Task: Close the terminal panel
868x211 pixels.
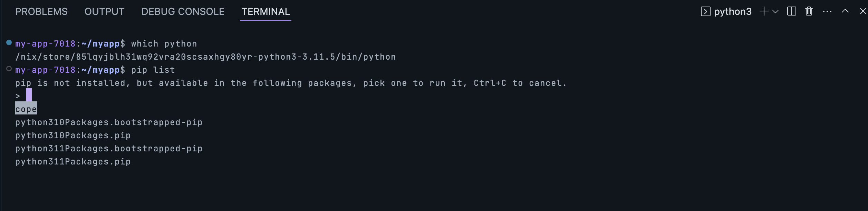Action: pyautogui.click(x=863, y=11)
